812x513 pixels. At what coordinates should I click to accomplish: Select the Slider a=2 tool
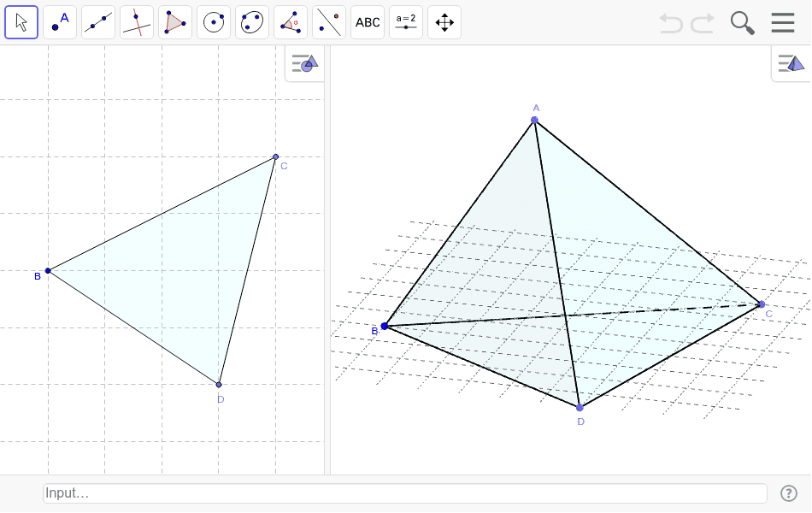pos(406,22)
